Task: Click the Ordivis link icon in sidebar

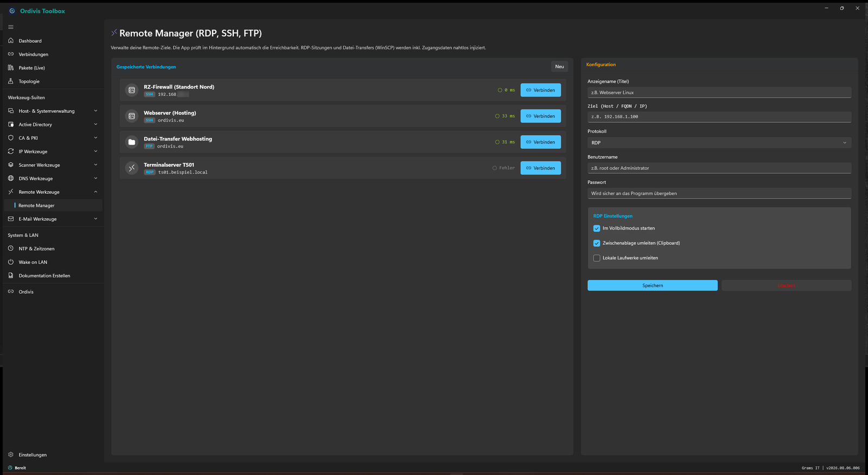Action: pos(11,292)
